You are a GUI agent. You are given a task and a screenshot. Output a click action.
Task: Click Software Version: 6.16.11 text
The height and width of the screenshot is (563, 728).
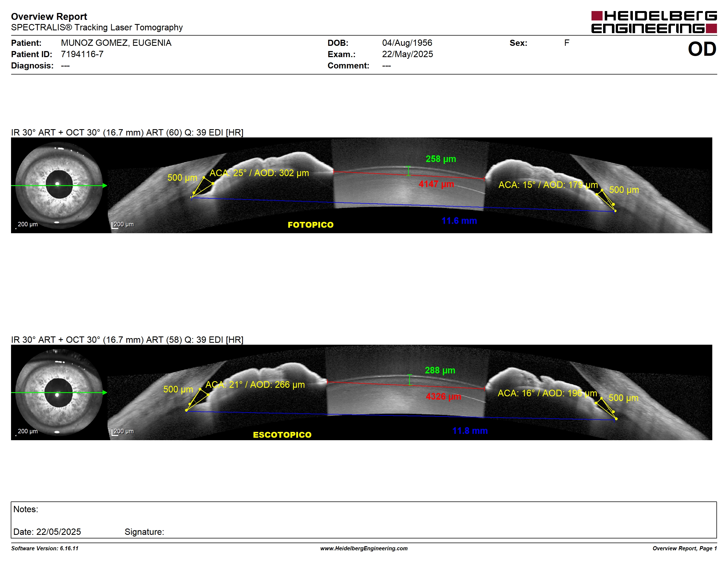click(x=45, y=548)
